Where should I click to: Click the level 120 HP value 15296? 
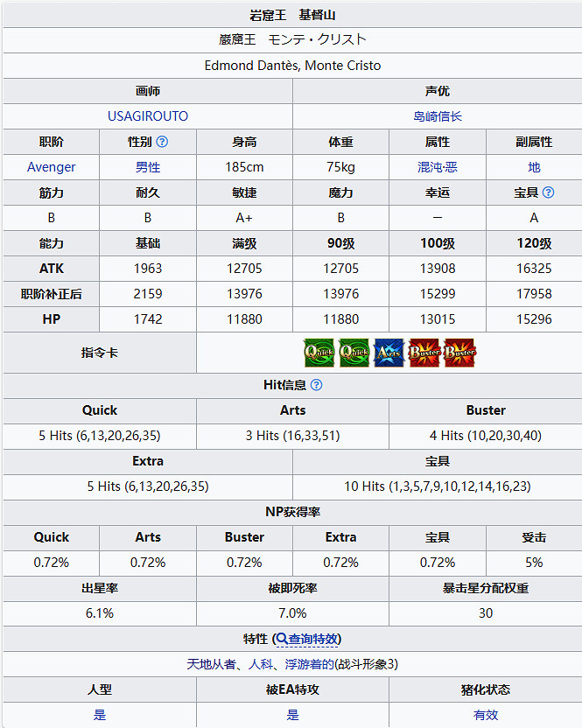534,319
